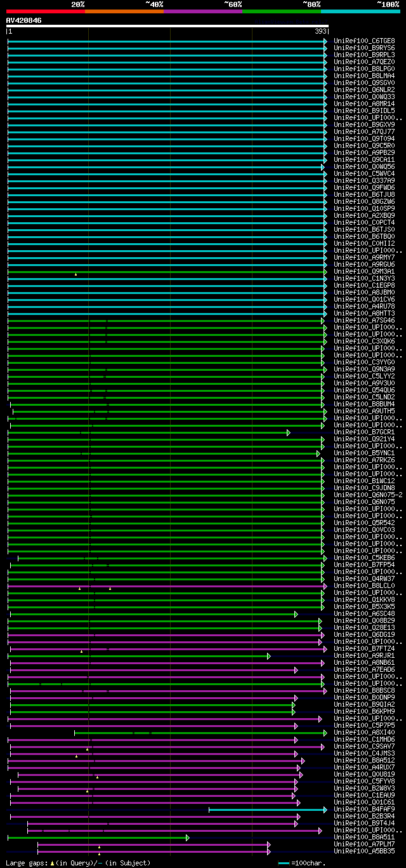Select the UniRef100_Q4RW37 label
This screenshot has height=868, width=406.
364,578
